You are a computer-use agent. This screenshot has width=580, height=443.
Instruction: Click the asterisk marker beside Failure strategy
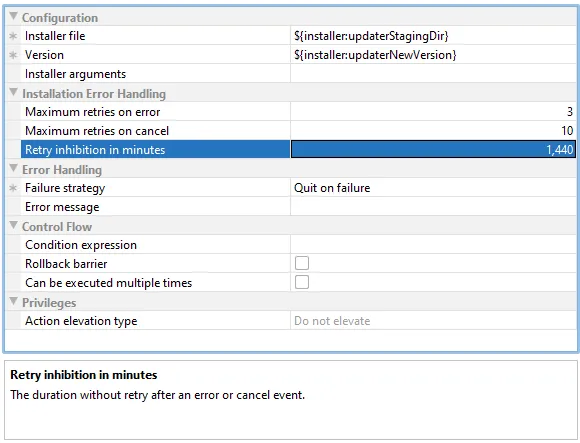(x=13, y=188)
